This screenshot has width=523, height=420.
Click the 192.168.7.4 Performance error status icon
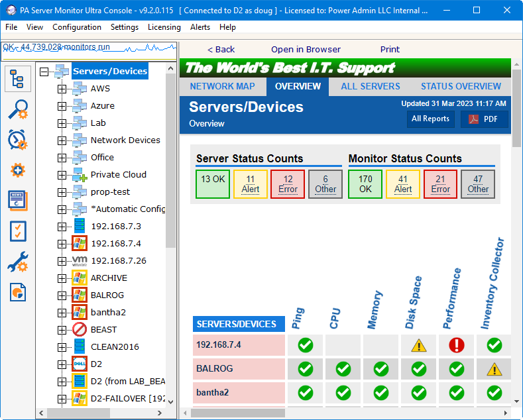(456, 345)
